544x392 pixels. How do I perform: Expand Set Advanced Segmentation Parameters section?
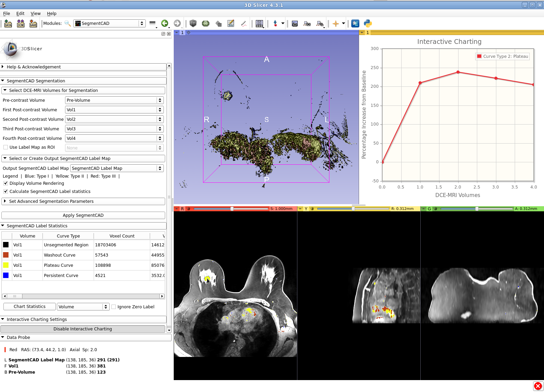[51, 201]
